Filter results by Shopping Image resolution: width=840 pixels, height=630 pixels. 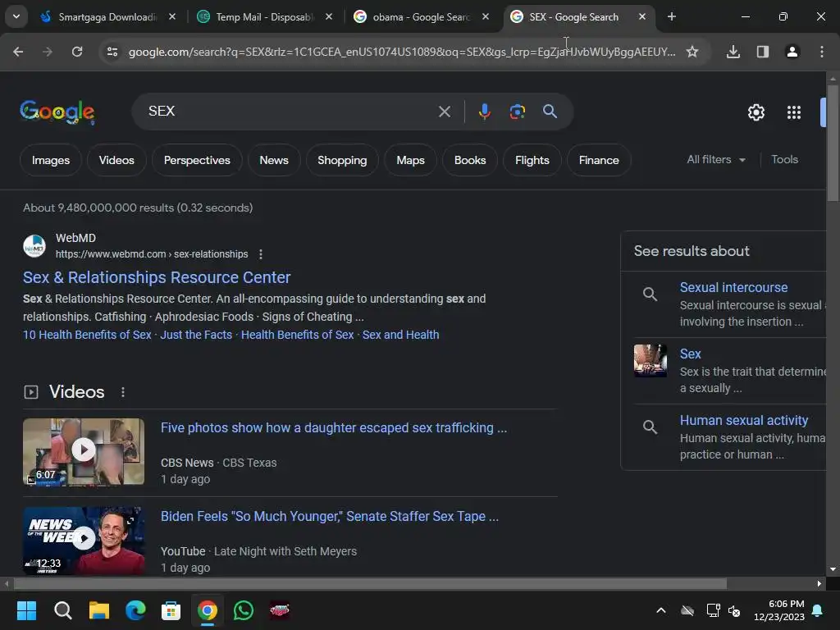click(x=342, y=160)
